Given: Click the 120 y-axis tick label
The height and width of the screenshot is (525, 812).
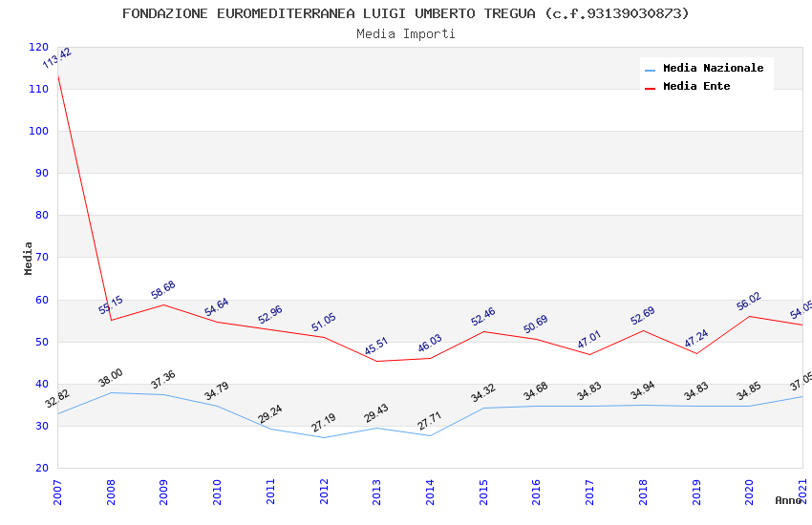Looking at the screenshot, I should pos(39,47).
